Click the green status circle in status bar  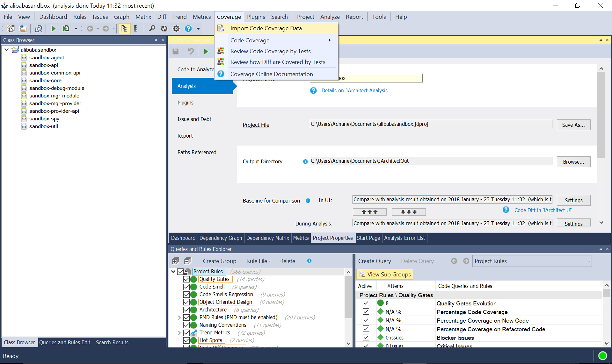[x=603, y=356]
